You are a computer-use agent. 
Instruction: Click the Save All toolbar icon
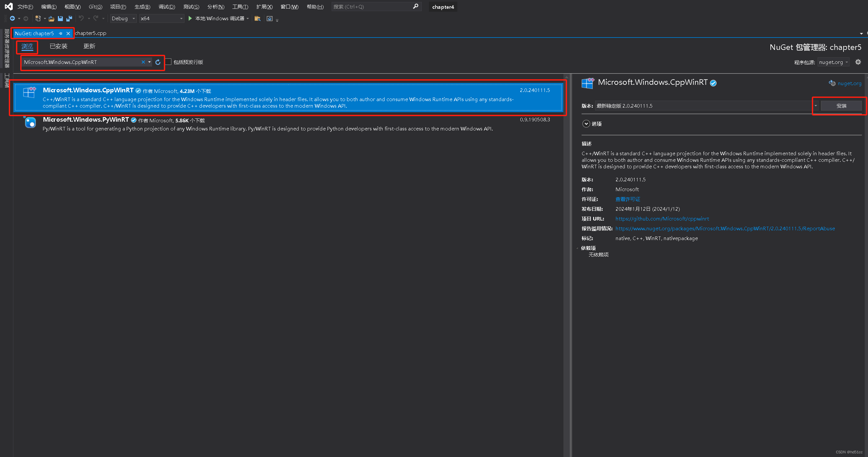[x=69, y=19]
